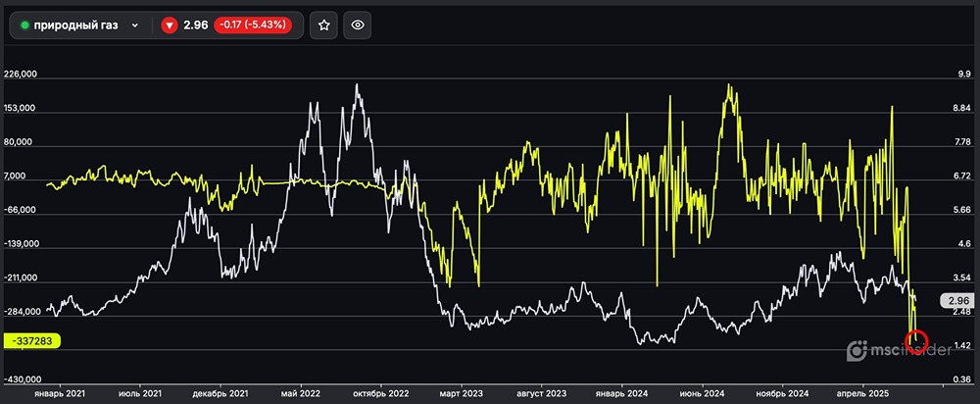Click the 226,000 left axis label
This screenshot has width=980, height=404.
coord(21,75)
